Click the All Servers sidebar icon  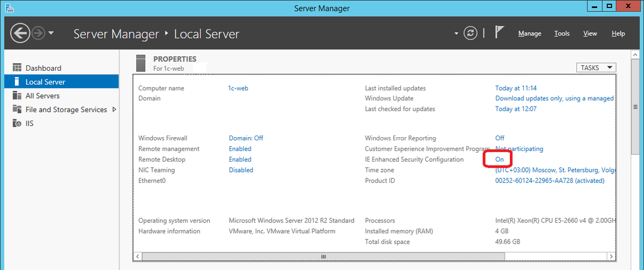17,96
